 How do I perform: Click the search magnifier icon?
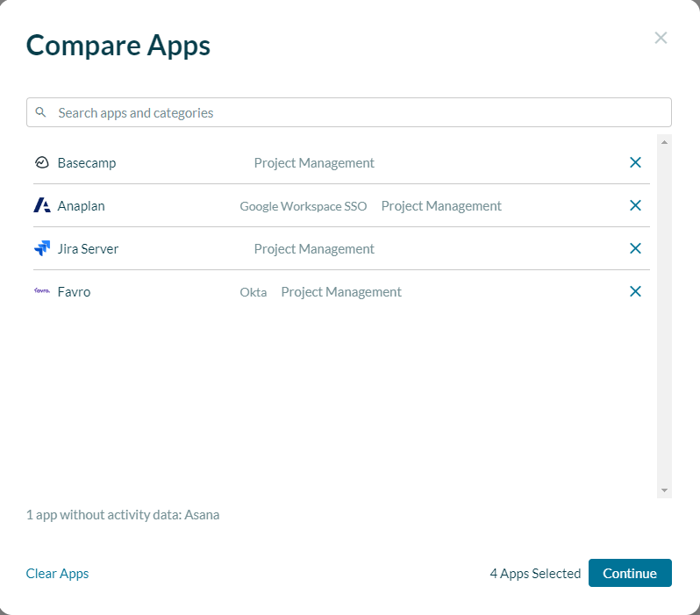point(40,112)
